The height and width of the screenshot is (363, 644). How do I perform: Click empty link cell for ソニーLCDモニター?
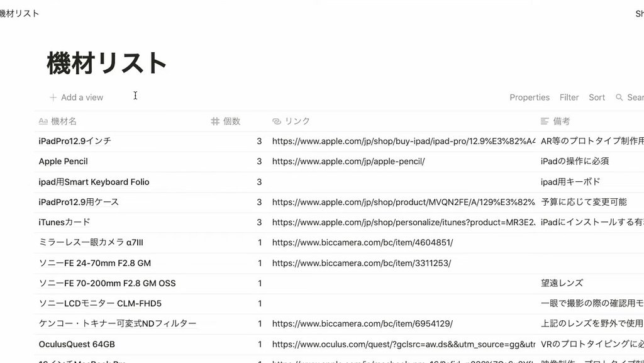pyautogui.click(x=402, y=303)
